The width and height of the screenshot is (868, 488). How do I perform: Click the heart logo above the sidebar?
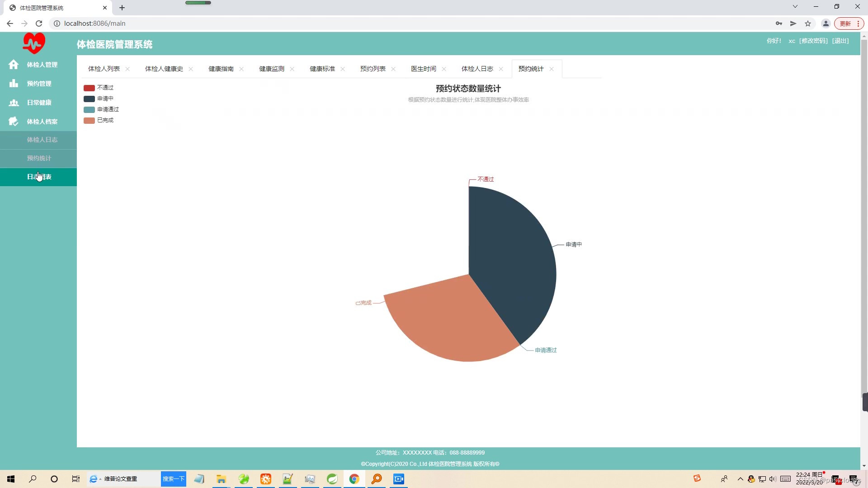coord(34,43)
